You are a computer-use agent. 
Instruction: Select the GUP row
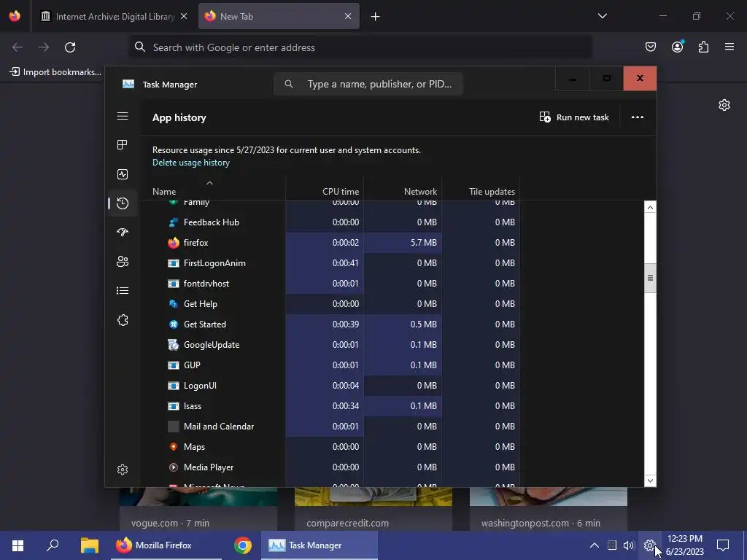336,365
